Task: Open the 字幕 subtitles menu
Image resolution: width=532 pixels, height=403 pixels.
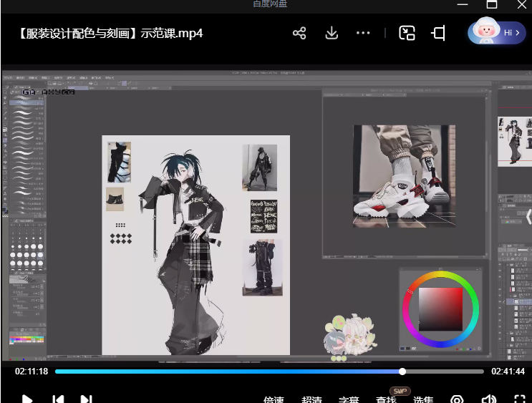Action: tap(349, 399)
